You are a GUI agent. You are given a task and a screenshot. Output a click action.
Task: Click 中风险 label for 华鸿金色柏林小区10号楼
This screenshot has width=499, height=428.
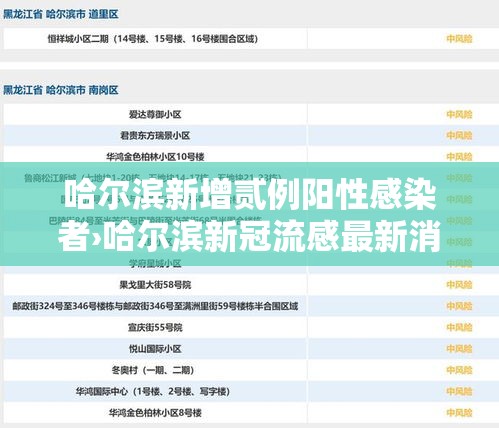tap(459, 157)
